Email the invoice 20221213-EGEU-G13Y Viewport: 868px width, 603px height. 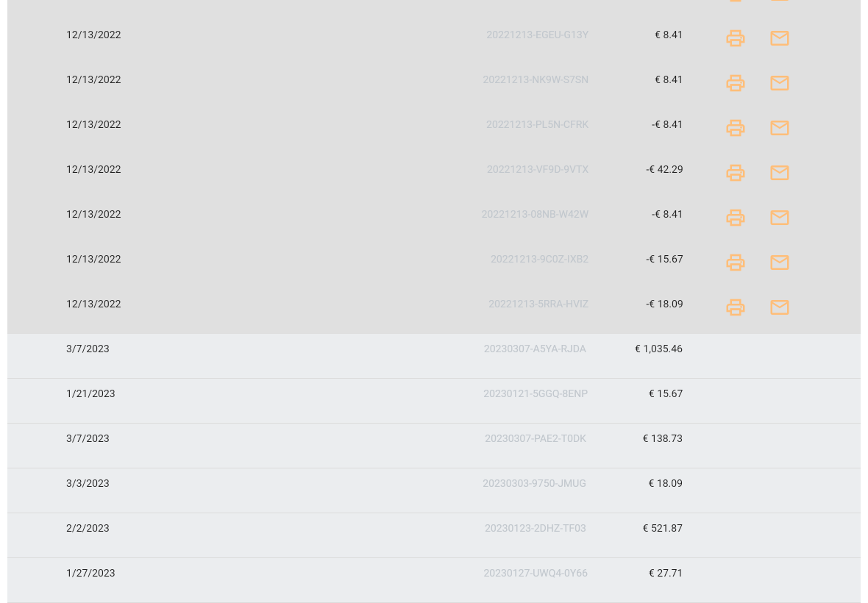780,38
